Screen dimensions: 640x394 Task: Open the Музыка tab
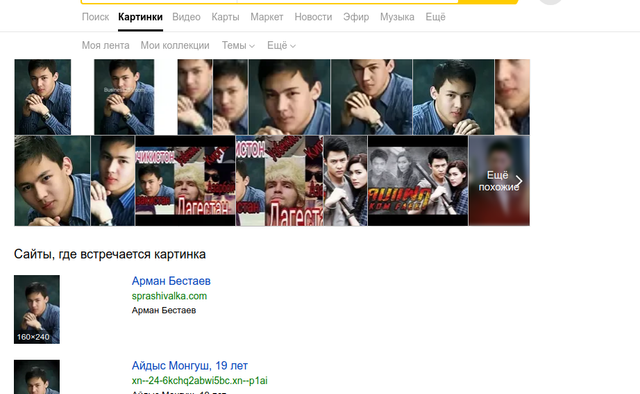point(397,17)
